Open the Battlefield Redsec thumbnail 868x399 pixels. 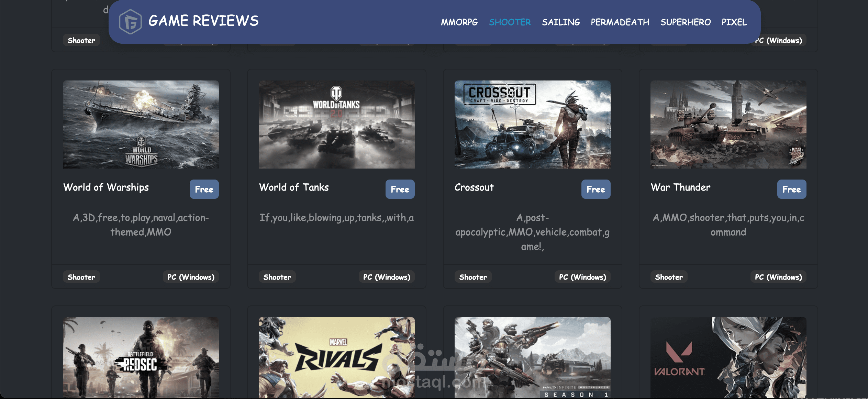[141, 358]
